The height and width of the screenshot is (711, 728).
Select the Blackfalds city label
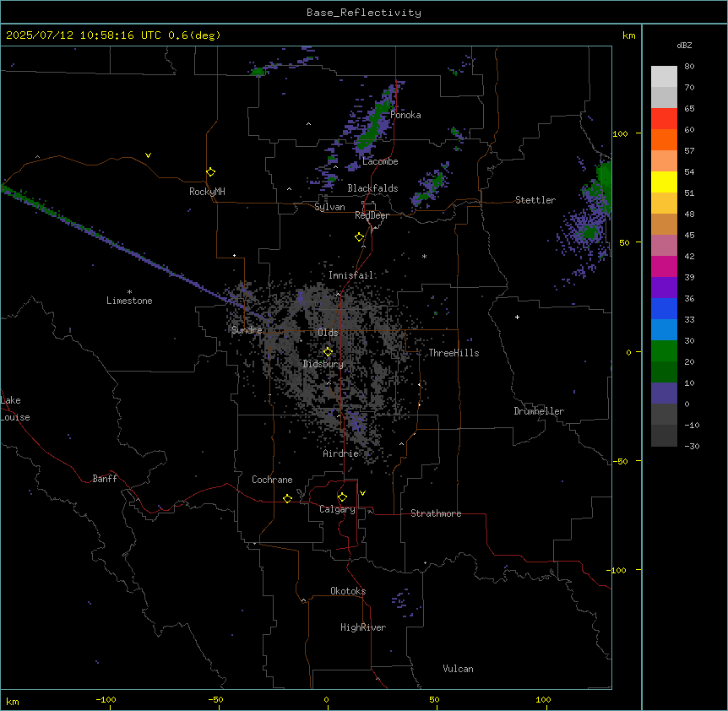(372, 188)
